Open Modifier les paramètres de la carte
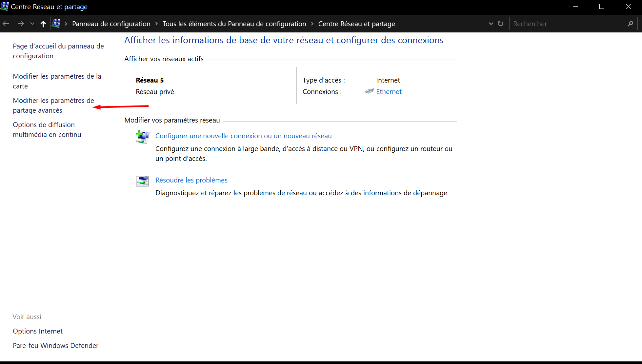Viewport: 642px width, 364px height. point(57,81)
